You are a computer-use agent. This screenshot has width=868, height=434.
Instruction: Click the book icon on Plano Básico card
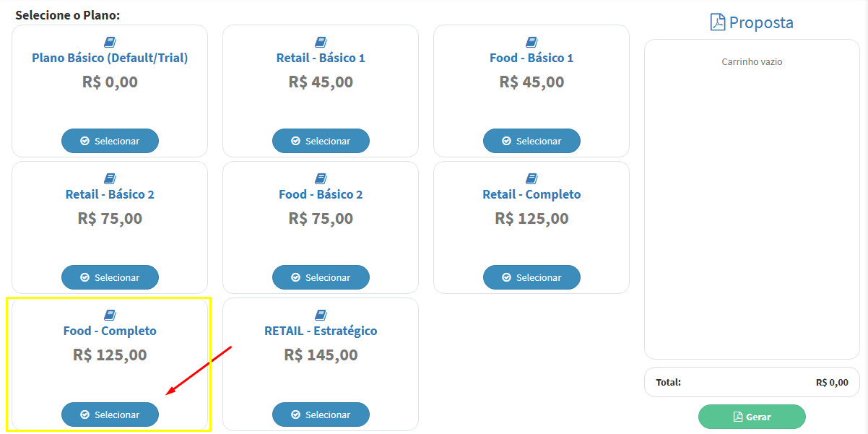[110, 42]
